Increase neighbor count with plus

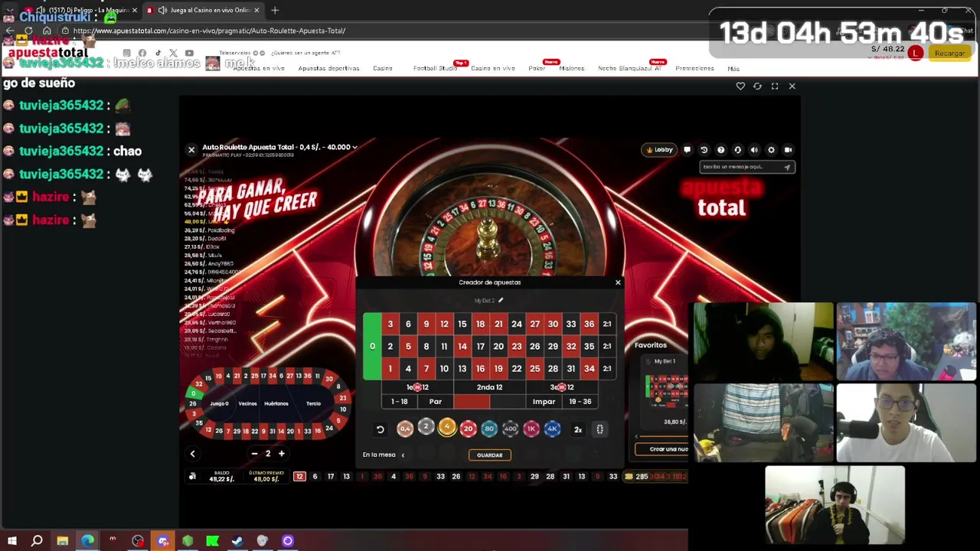click(281, 454)
